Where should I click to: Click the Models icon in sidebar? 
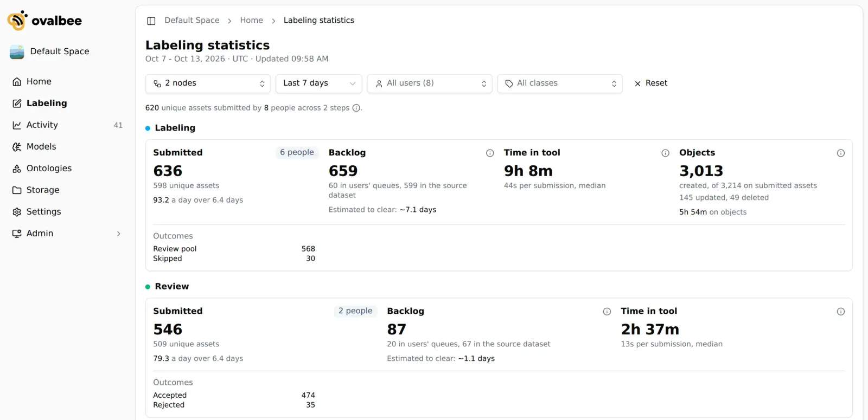click(x=17, y=147)
